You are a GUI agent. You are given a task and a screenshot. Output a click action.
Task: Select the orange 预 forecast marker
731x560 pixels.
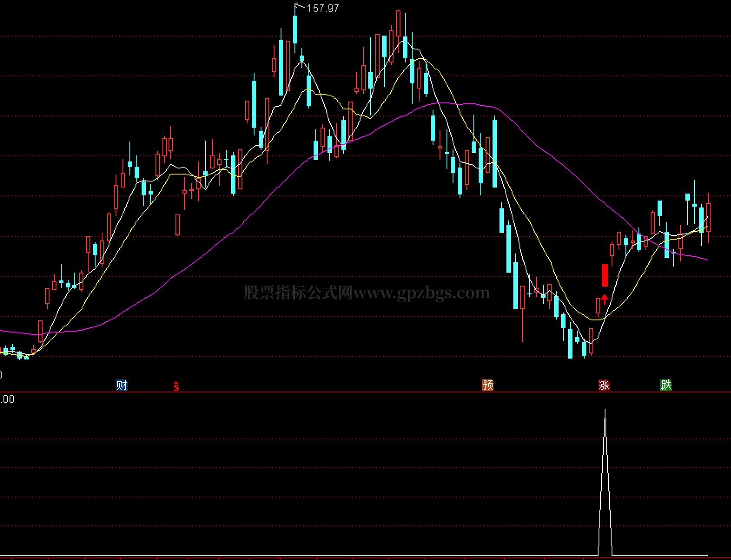(x=488, y=385)
